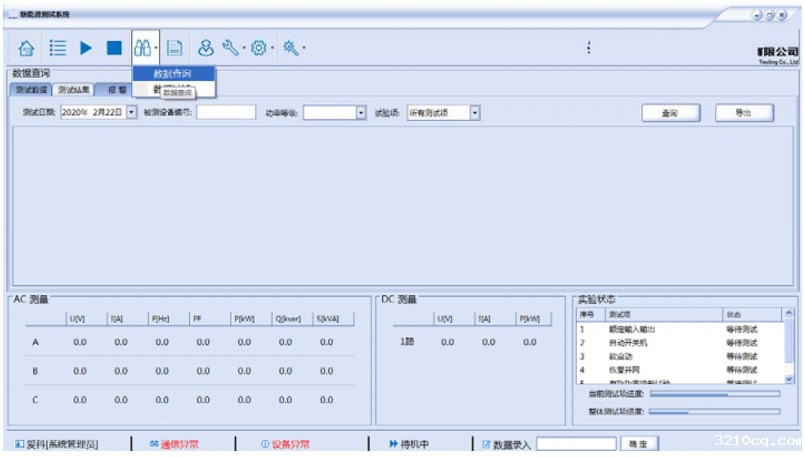Switch to the 测试数据 tab

pyautogui.click(x=31, y=90)
